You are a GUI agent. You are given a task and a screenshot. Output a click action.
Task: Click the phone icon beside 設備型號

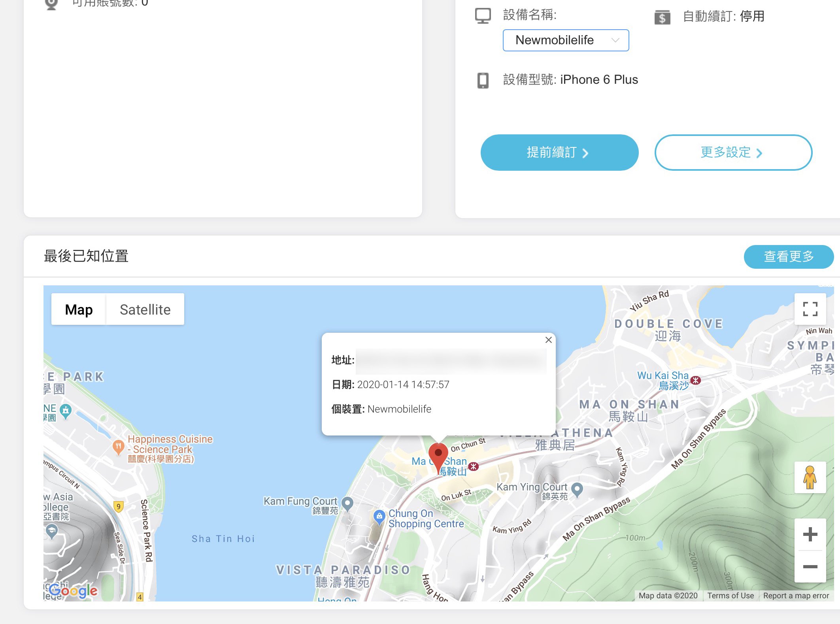tap(483, 80)
